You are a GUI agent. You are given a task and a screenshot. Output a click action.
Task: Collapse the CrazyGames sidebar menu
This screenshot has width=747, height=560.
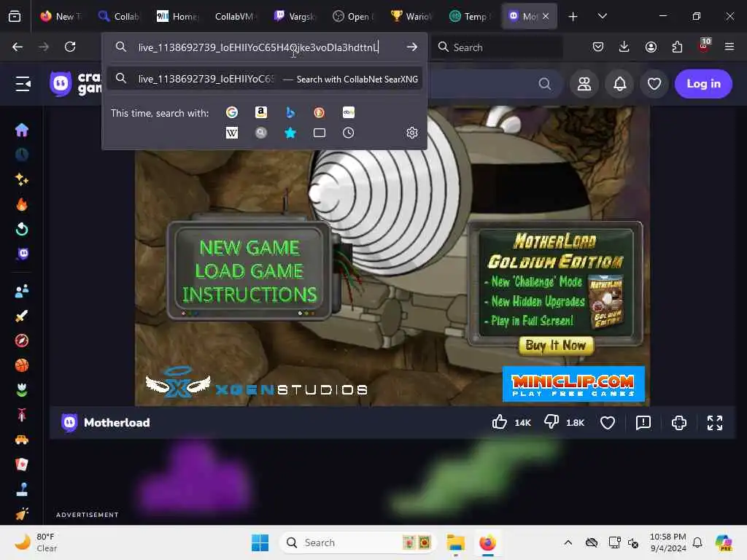(23, 84)
